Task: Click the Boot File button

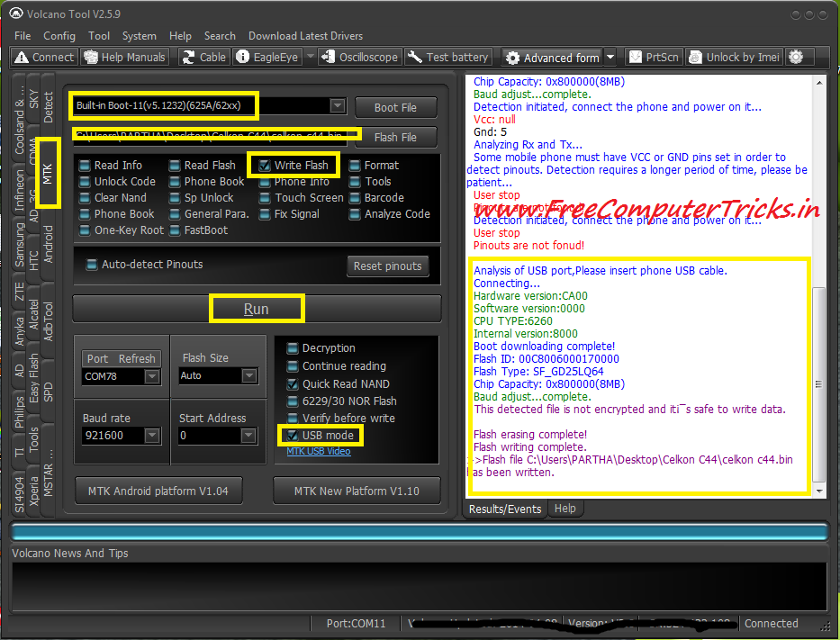Action: [395, 108]
